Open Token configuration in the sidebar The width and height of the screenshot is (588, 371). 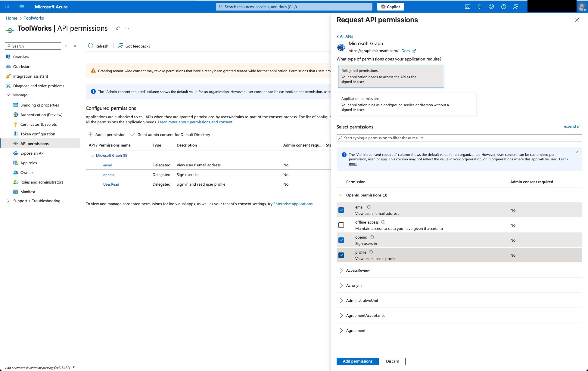(38, 134)
